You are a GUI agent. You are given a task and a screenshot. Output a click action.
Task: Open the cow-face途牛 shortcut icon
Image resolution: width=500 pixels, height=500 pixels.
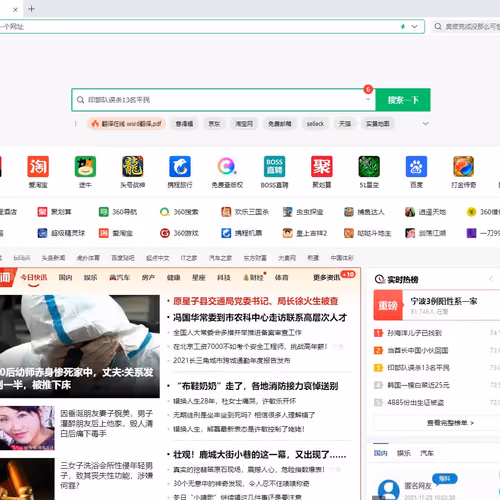pyautogui.click(x=85, y=166)
